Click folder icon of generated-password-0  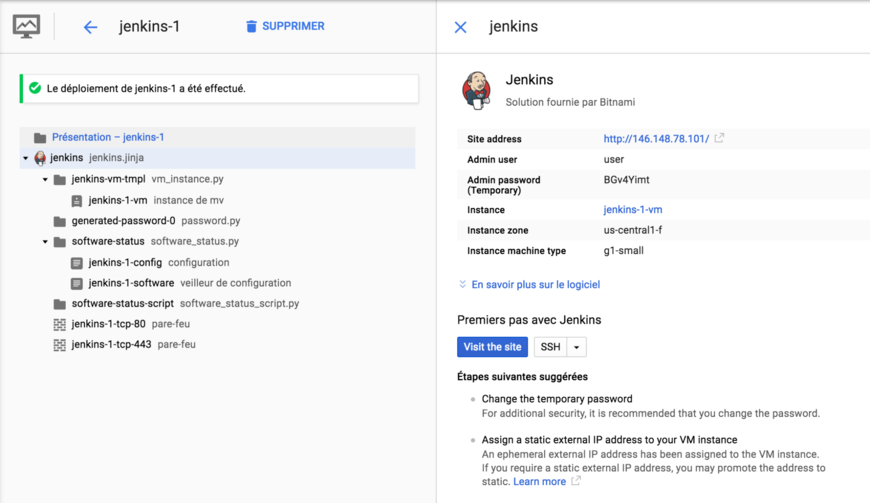click(x=60, y=221)
